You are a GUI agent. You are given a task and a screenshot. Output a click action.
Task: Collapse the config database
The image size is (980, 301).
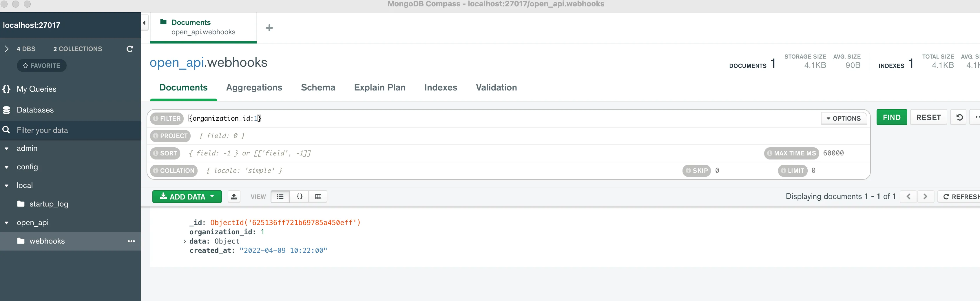(x=6, y=167)
